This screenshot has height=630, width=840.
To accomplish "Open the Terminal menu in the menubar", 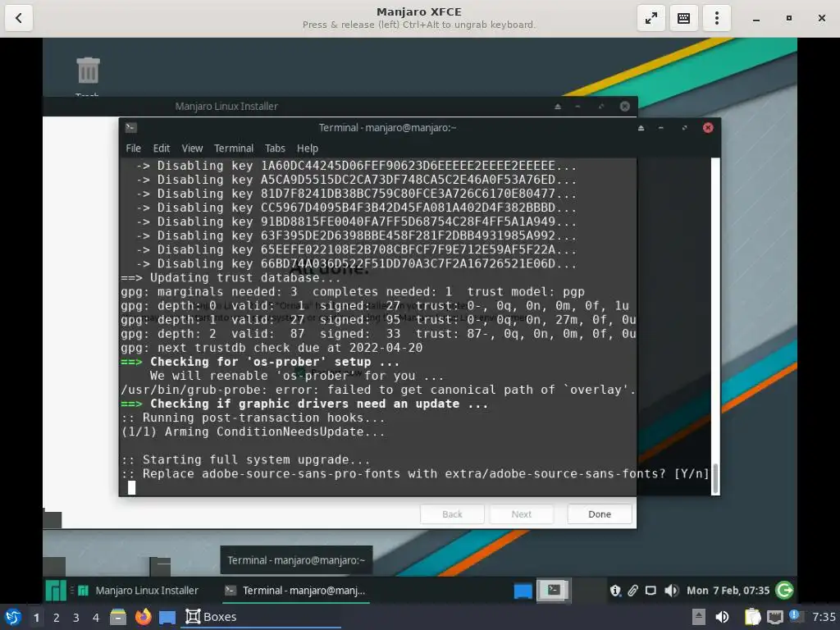I will click(x=234, y=148).
